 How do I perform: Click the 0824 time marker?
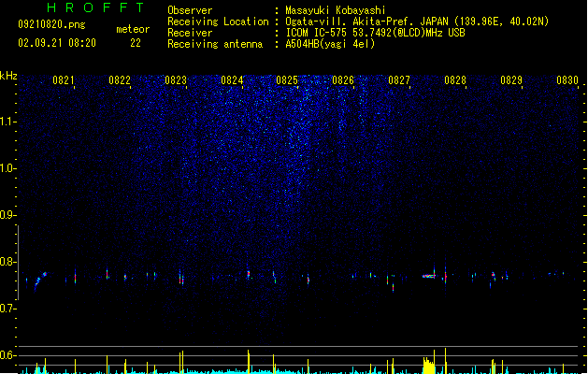click(x=232, y=80)
